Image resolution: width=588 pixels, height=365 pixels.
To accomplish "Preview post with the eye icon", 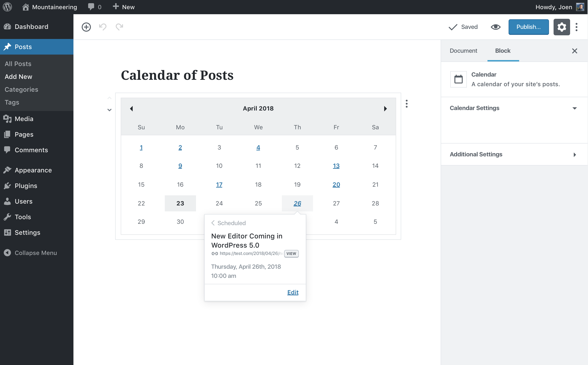I will (496, 27).
